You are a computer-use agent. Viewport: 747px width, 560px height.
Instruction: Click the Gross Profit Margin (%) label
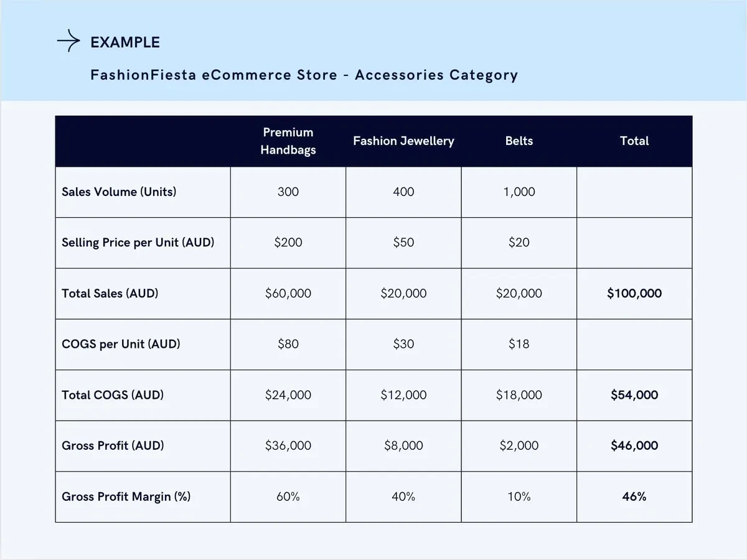[x=126, y=497]
